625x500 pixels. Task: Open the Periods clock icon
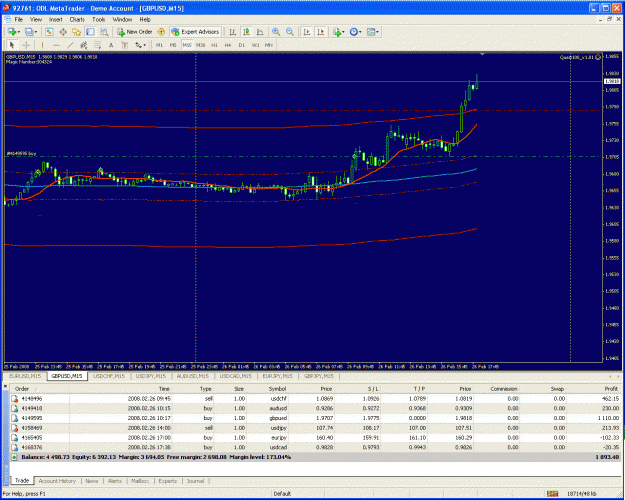tap(354, 32)
